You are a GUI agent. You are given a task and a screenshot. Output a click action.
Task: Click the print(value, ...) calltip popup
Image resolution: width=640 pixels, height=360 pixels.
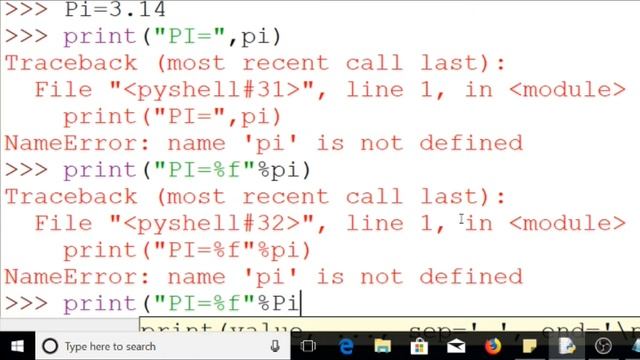coord(389,324)
